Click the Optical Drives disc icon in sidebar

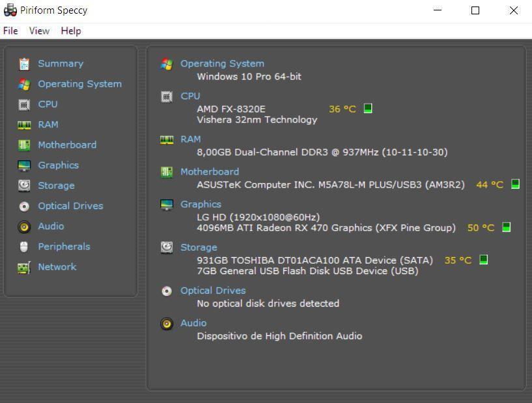click(x=24, y=206)
